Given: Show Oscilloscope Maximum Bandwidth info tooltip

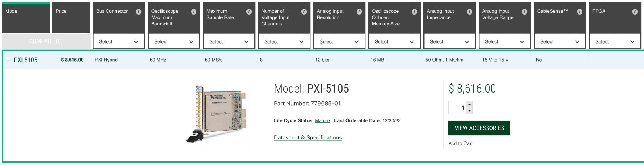Looking at the screenshot, I should 194,12.
